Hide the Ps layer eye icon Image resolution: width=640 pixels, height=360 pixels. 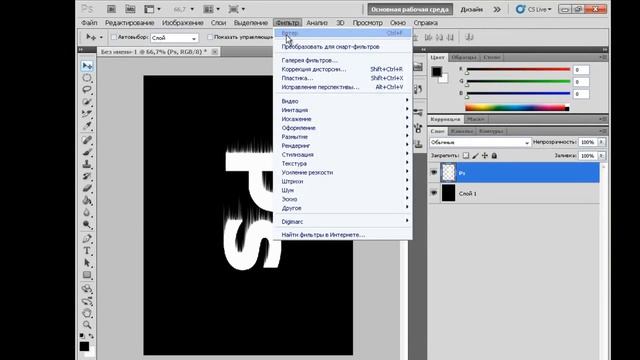click(434, 173)
